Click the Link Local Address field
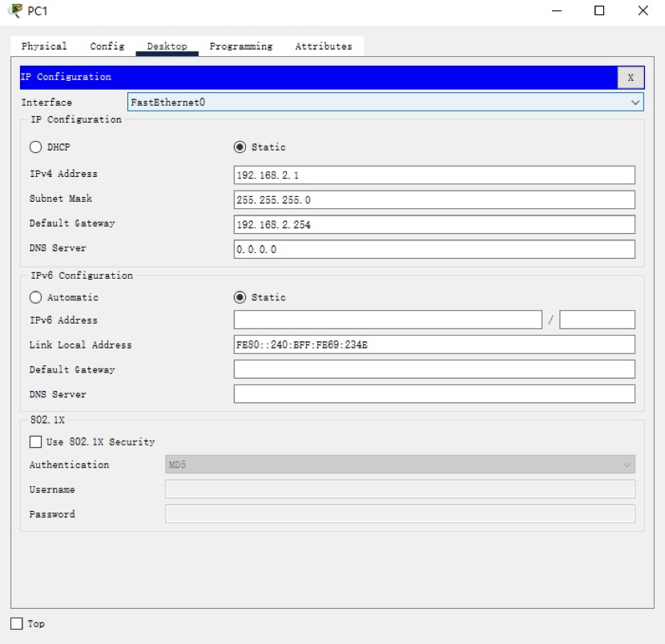 pyautogui.click(x=433, y=345)
